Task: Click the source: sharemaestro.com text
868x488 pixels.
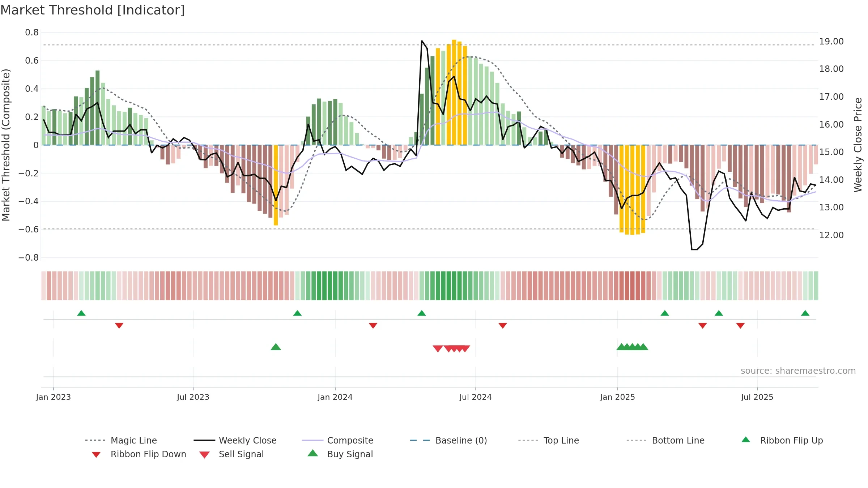Action: pos(798,371)
